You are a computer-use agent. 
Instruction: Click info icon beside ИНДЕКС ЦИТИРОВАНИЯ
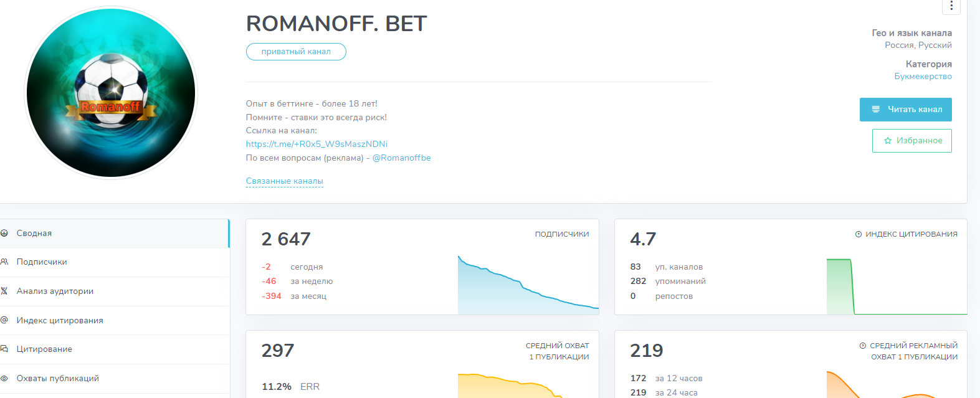(x=859, y=234)
